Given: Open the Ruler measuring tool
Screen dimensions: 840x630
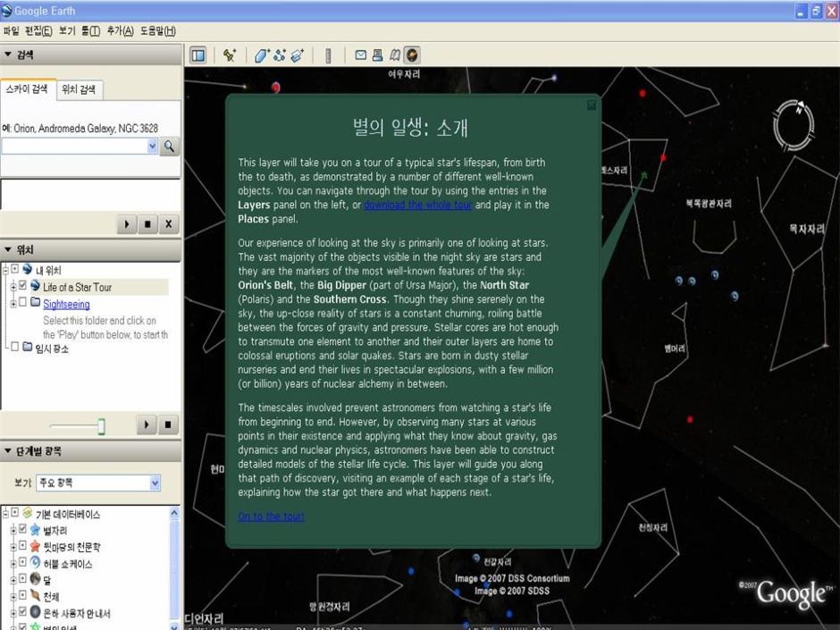Looking at the screenshot, I should click(328, 55).
